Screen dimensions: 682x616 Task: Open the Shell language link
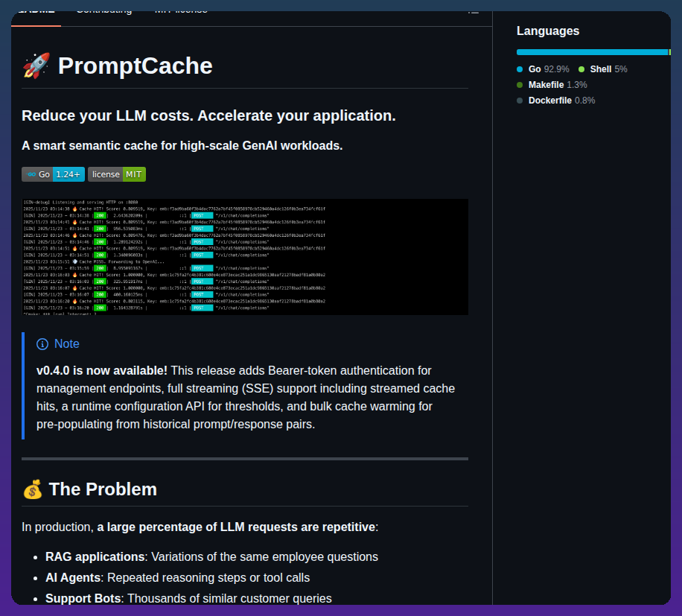603,69
